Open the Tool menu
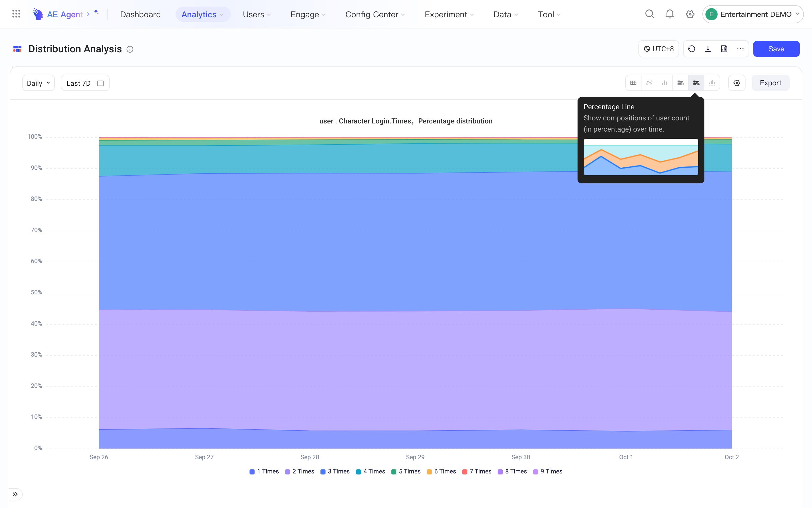This screenshot has height=508, width=812. (549, 14)
